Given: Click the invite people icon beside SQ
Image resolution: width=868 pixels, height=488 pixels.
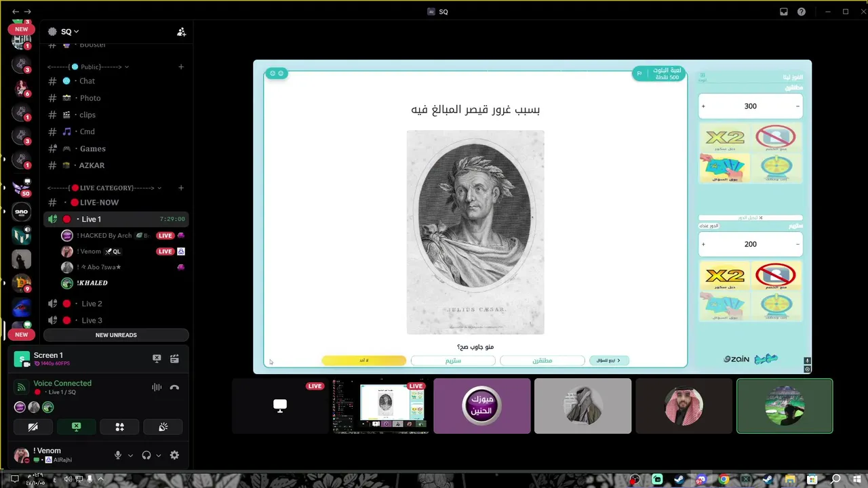Looking at the screenshot, I should coord(181,32).
